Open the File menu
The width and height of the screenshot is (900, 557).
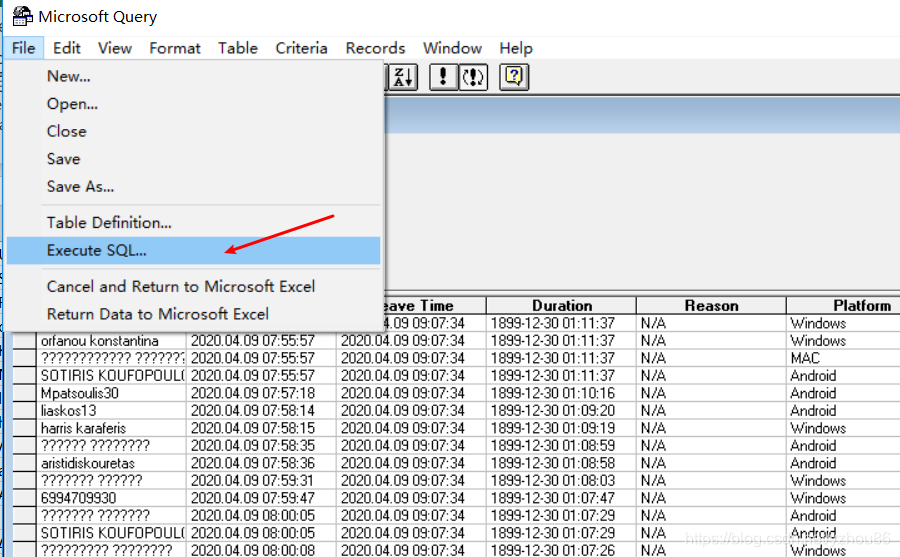[24, 48]
